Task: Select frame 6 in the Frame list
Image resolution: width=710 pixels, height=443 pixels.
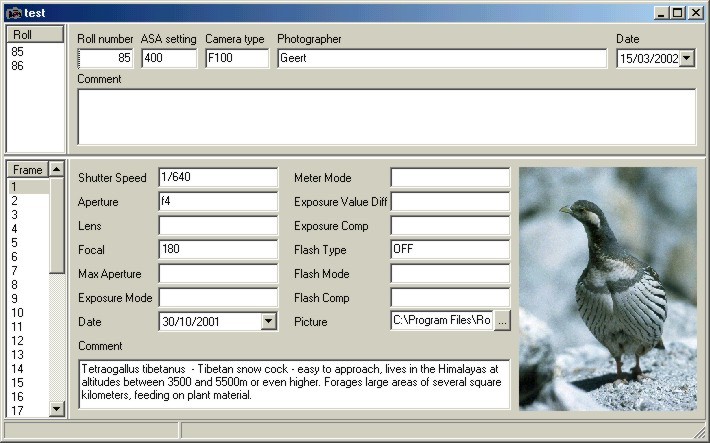Action: [x=28, y=257]
